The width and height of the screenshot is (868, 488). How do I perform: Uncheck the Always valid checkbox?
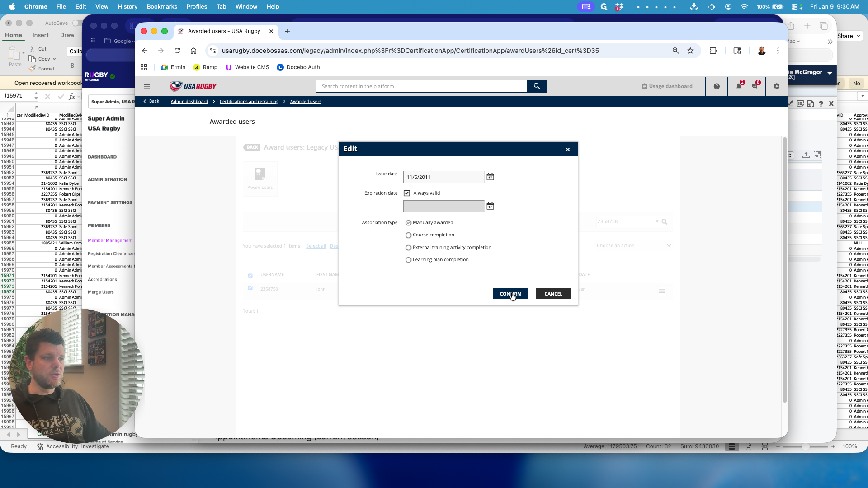pyautogui.click(x=407, y=193)
